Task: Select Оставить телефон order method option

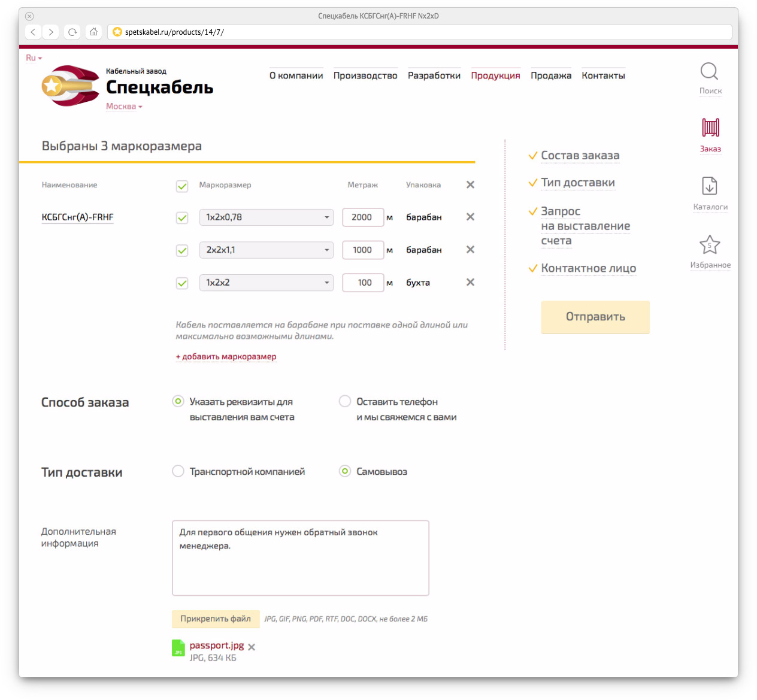Action: pos(345,401)
